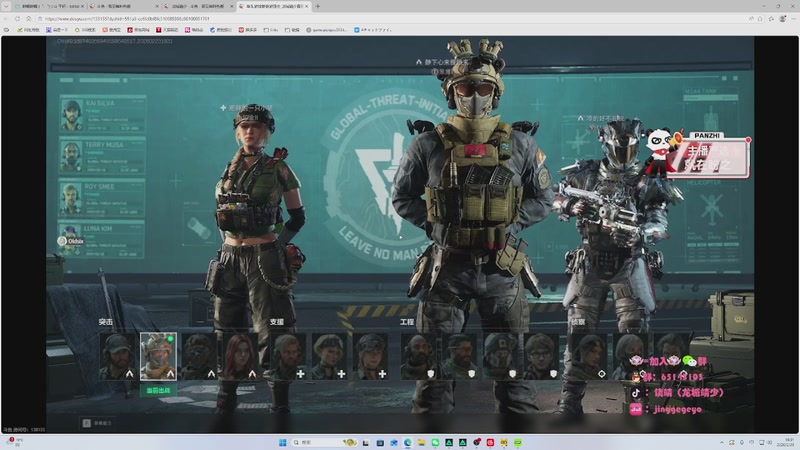Screen dimensions: 800x450
Task: Open the rightmost blue-icon bookmark
Action: pos(373,30)
